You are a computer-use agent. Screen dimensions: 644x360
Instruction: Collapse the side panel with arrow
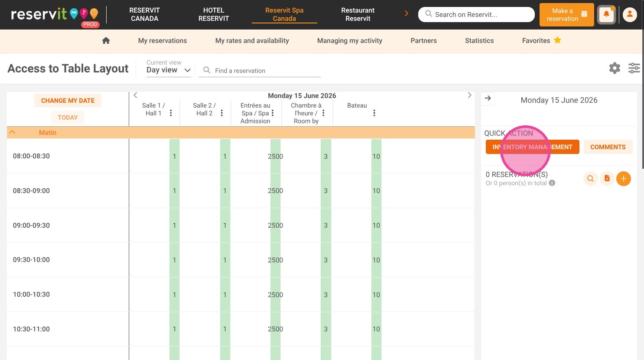click(488, 98)
